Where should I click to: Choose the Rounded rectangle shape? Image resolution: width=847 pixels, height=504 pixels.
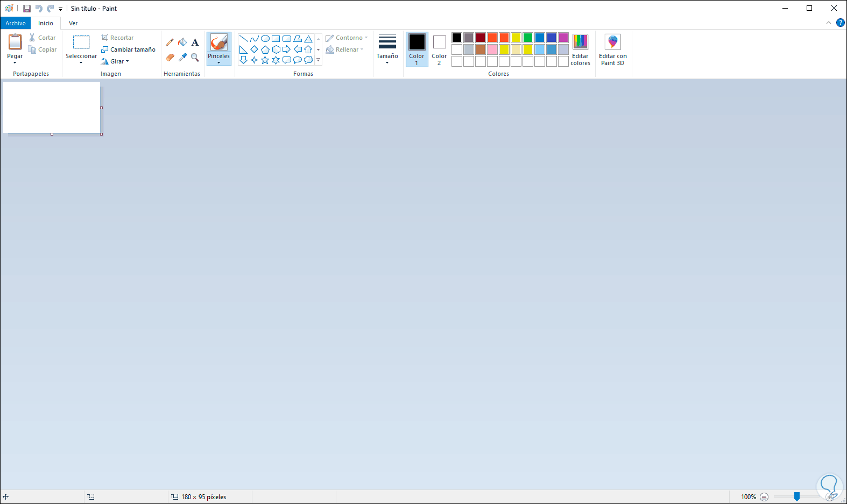pos(287,39)
